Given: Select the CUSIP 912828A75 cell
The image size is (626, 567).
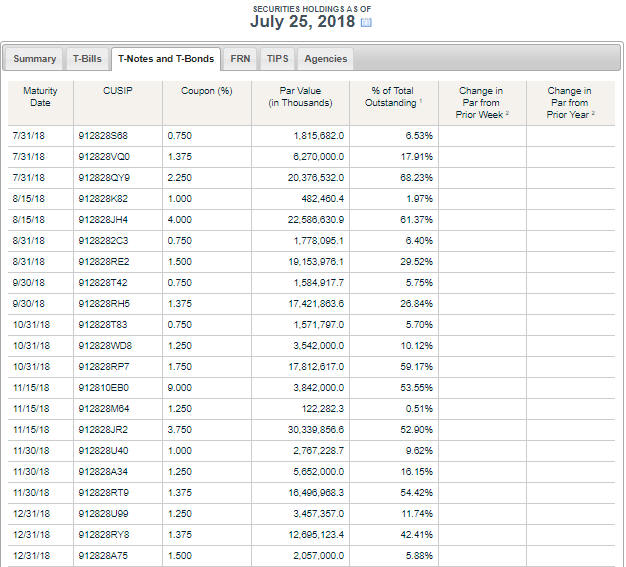Looking at the screenshot, I should (x=103, y=555).
